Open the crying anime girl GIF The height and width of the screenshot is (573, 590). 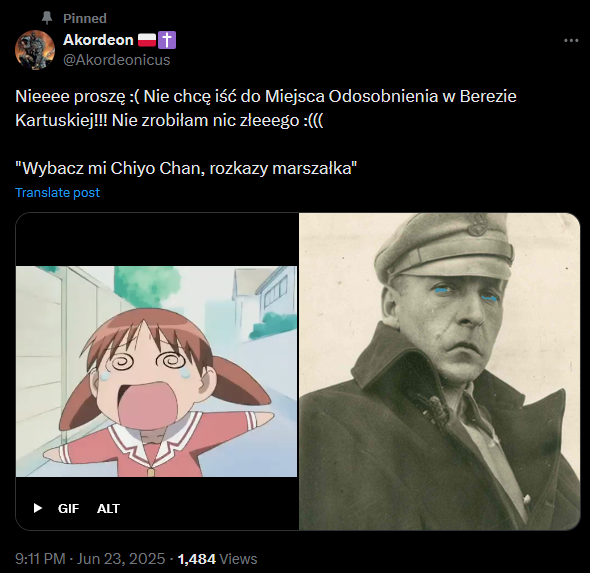pos(157,371)
